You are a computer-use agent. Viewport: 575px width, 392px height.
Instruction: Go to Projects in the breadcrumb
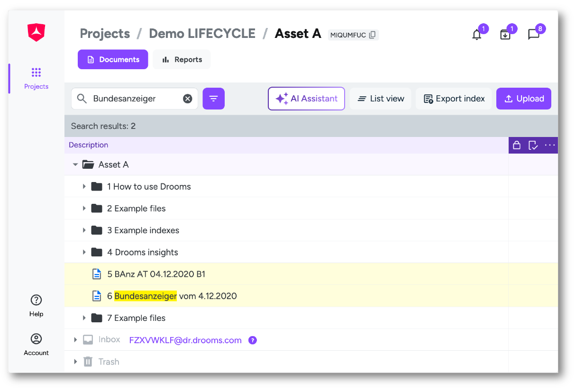point(105,34)
